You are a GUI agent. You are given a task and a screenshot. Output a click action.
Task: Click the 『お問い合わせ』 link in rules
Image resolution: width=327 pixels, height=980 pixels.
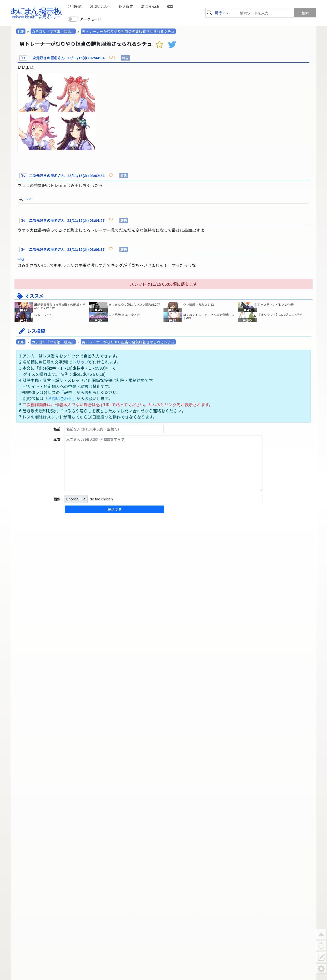click(x=60, y=399)
